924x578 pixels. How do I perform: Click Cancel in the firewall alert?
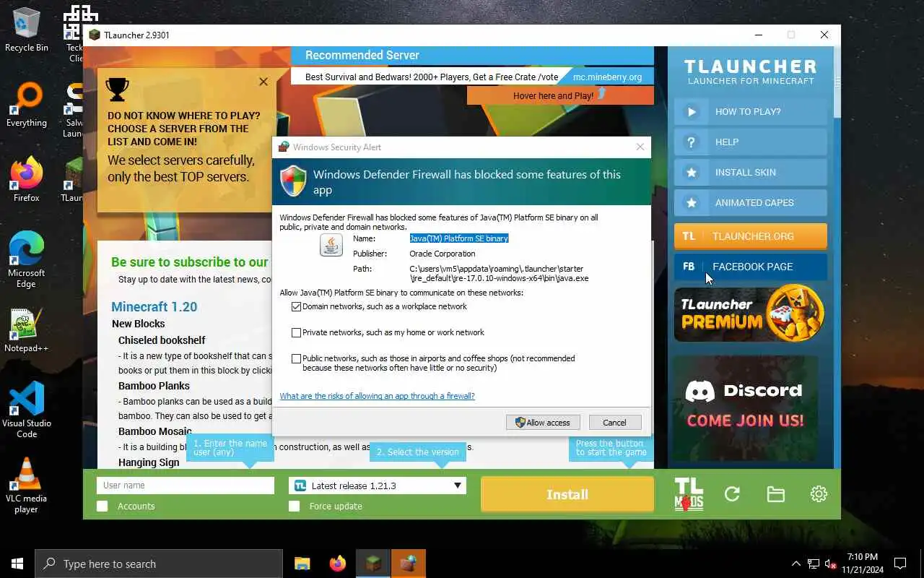click(x=614, y=423)
